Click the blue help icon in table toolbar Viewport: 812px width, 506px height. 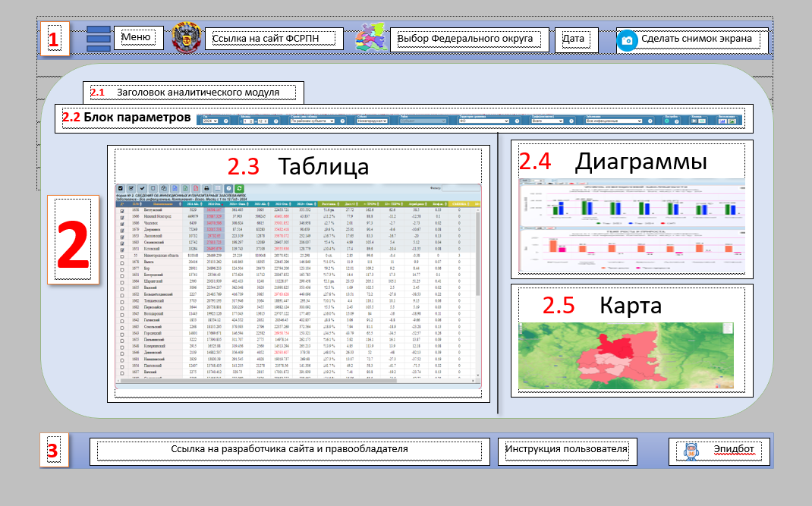pos(228,188)
